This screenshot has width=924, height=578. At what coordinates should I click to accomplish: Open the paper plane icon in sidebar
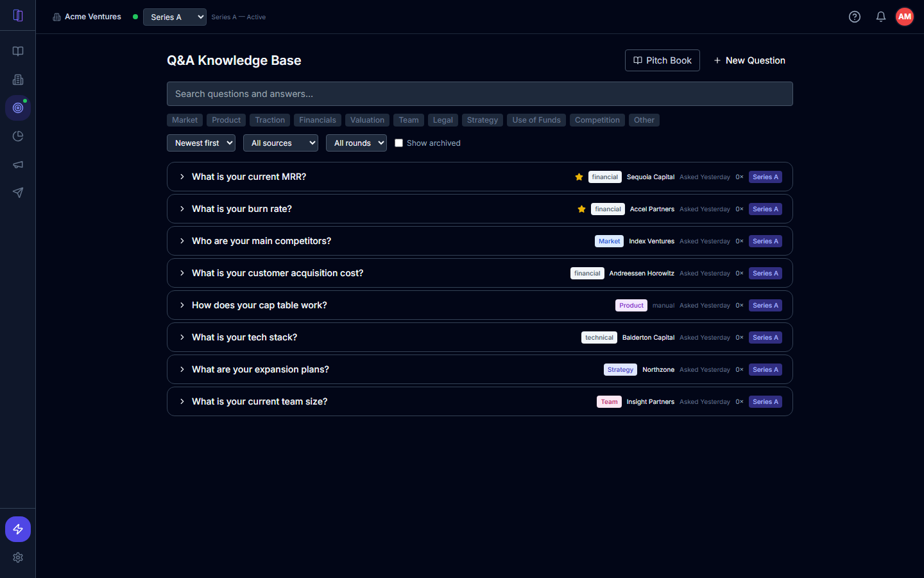click(18, 193)
